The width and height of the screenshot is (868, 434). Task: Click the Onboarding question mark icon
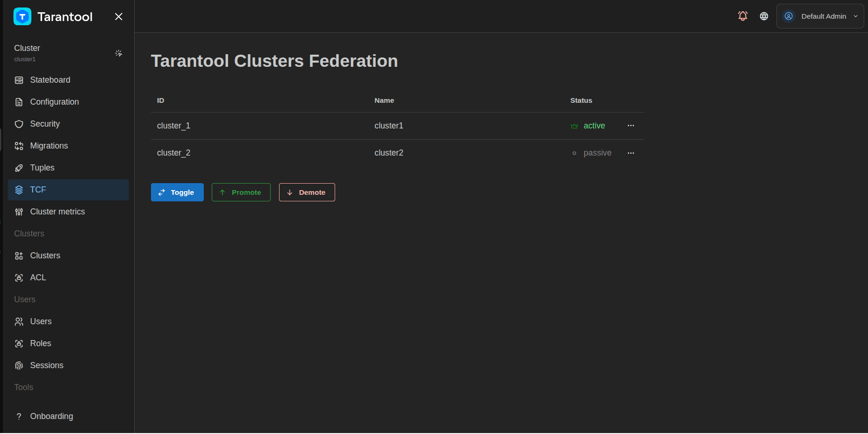click(19, 417)
